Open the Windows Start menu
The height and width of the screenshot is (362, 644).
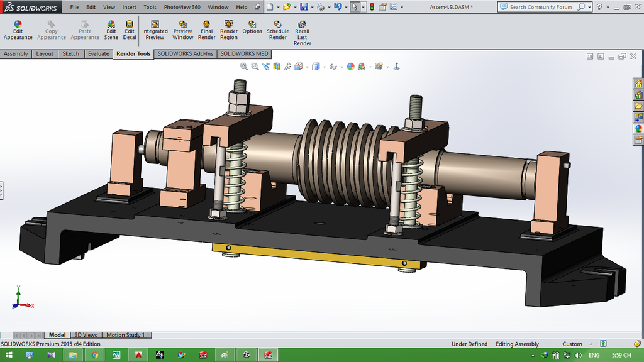point(8,355)
